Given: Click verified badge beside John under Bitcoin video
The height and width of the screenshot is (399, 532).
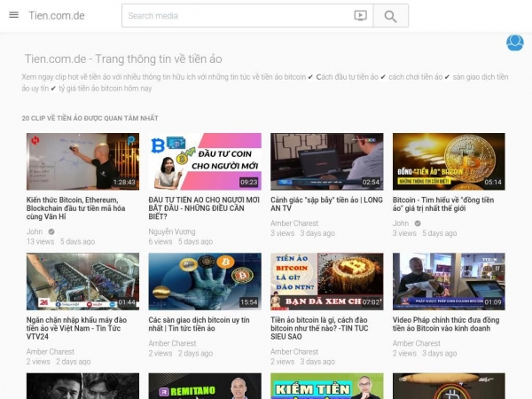Looking at the screenshot, I should [418, 223].
